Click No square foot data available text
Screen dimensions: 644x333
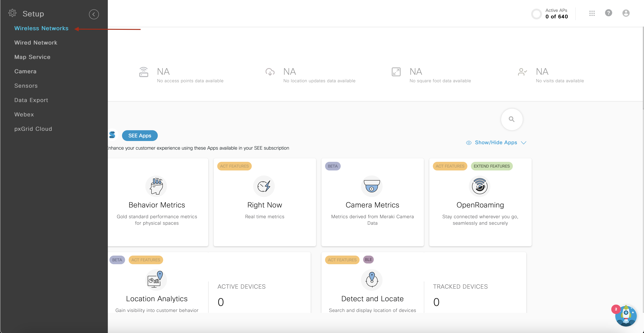440,81
